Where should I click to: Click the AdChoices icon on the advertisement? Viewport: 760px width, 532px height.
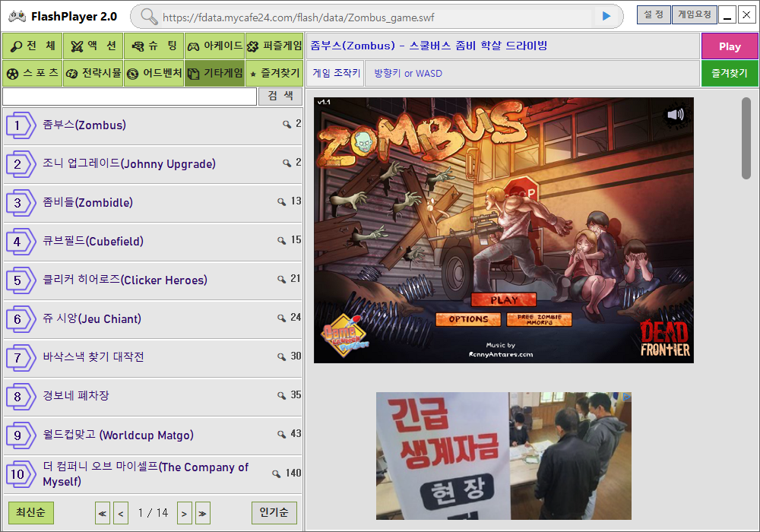point(627,397)
